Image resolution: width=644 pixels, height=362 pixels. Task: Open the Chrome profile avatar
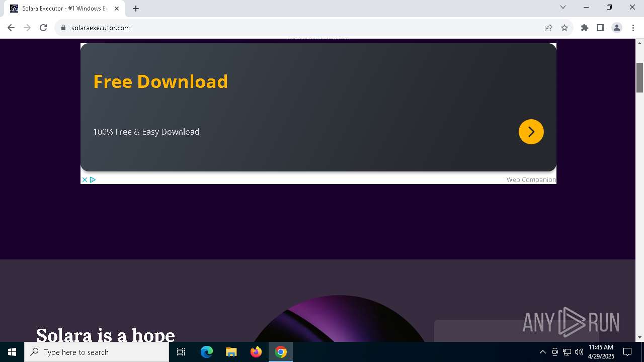click(x=617, y=28)
